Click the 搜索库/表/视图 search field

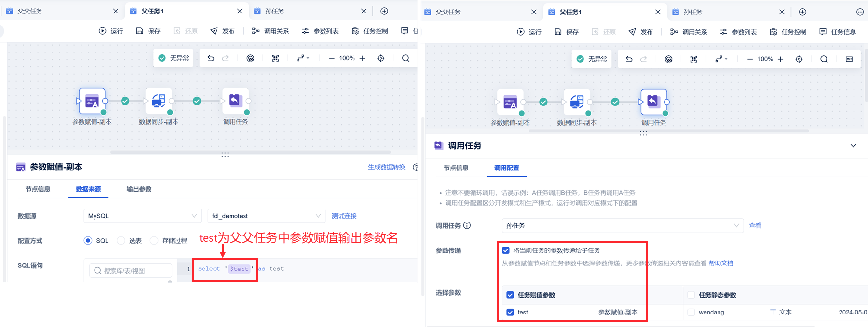click(131, 271)
